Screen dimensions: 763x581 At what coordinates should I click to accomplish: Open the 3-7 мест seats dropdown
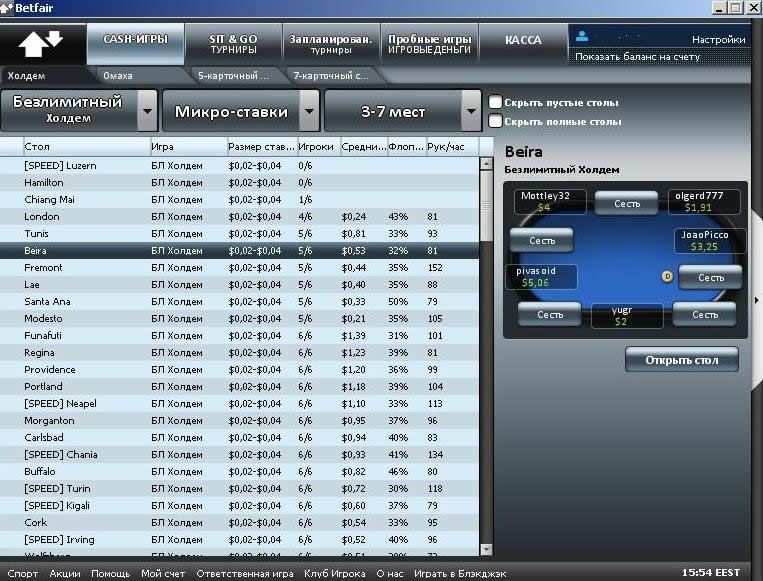coord(471,110)
